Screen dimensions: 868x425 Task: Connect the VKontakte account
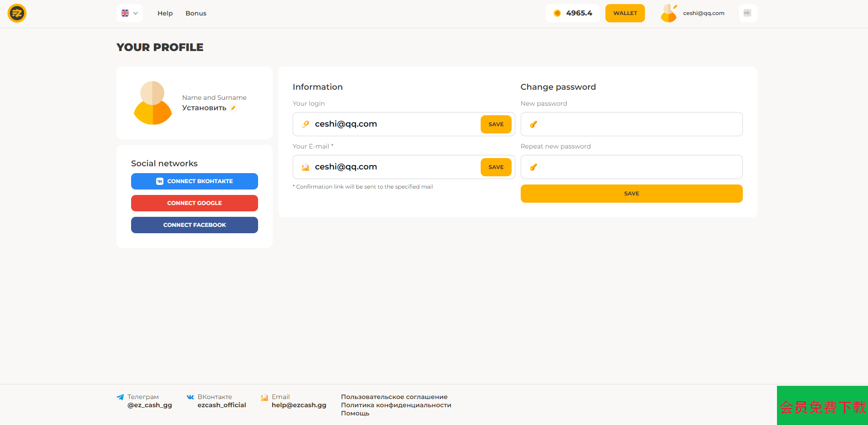point(194,181)
